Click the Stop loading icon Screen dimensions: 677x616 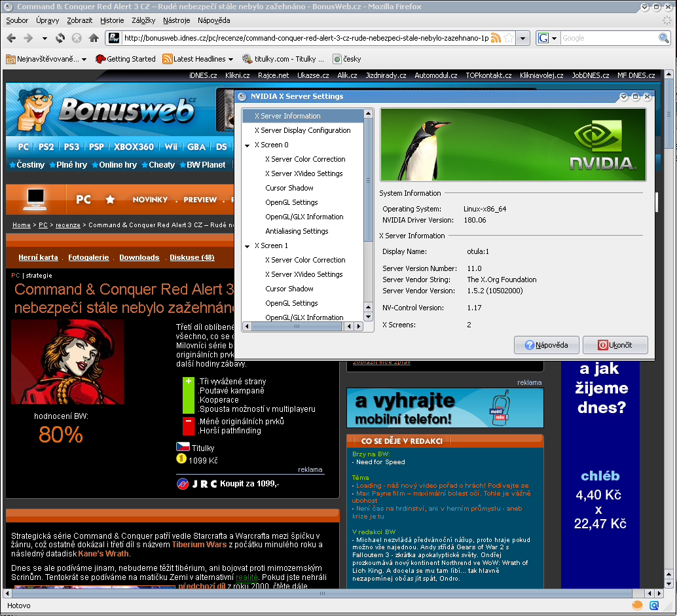(77, 38)
